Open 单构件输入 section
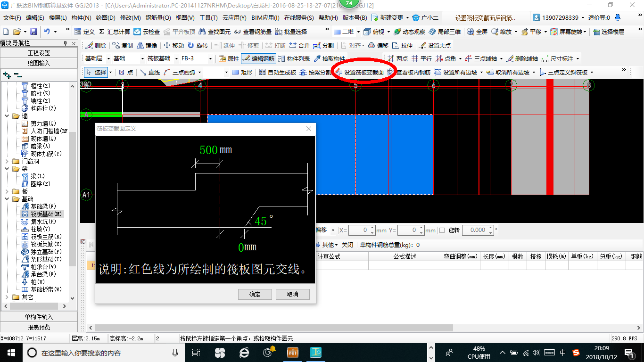 39,317
